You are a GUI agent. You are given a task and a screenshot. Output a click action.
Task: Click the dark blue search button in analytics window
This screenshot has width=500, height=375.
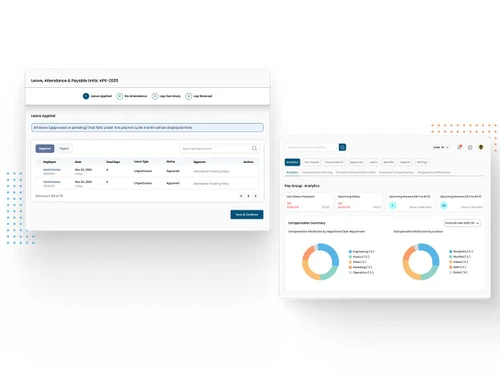point(342,147)
